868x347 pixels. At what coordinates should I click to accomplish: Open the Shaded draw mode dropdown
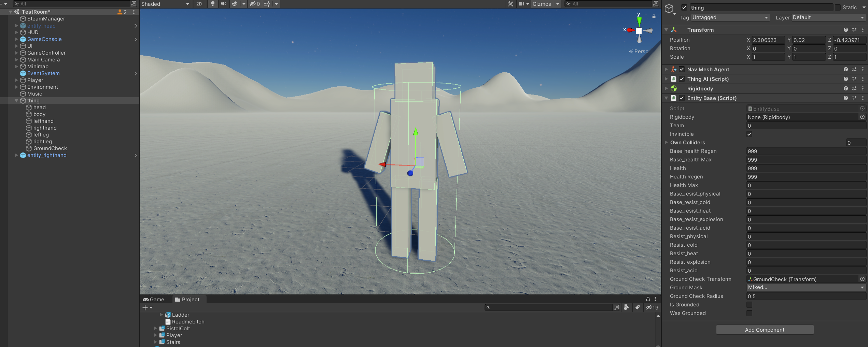coord(165,4)
